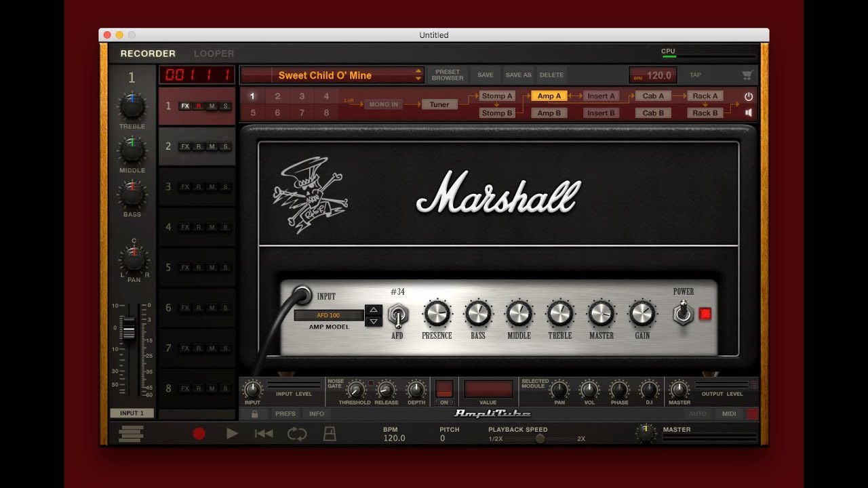Open PREFS in the bottom bar

point(285,413)
